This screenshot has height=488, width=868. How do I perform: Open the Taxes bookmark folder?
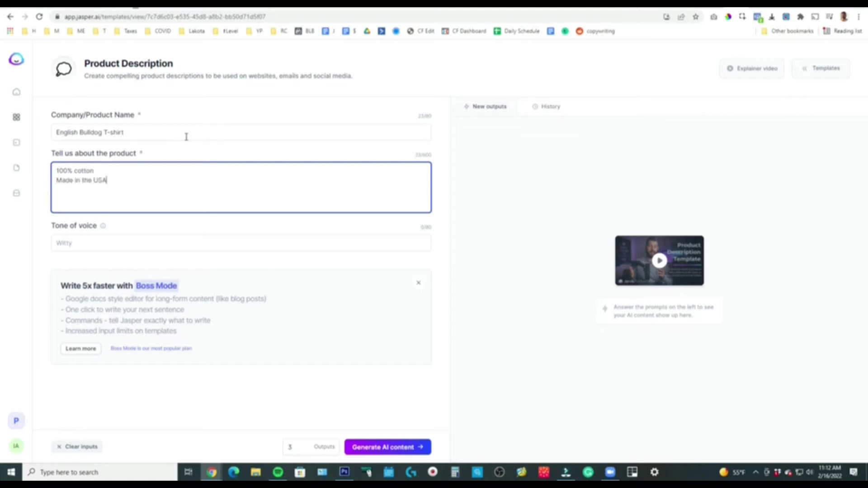126,31
